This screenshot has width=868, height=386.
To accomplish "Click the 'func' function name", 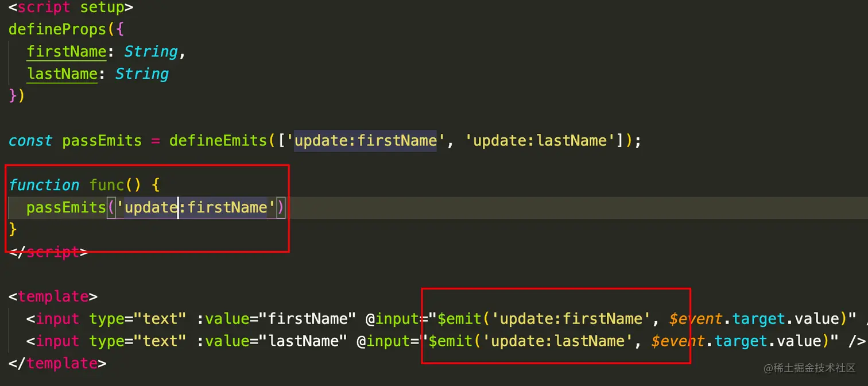I will (107, 185).
